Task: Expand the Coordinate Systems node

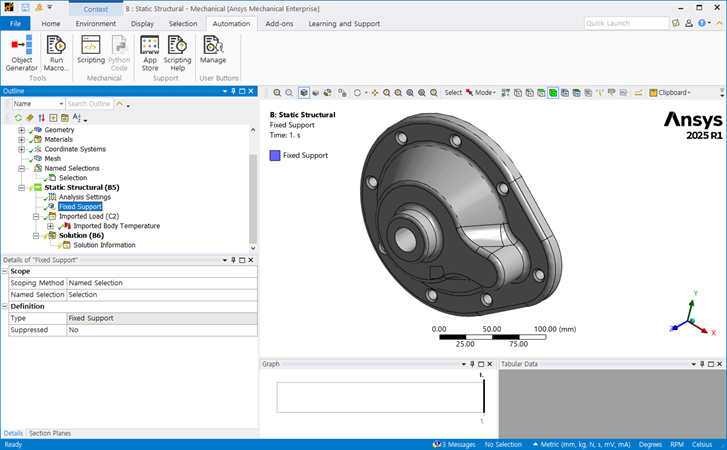Action: [22, 149]
